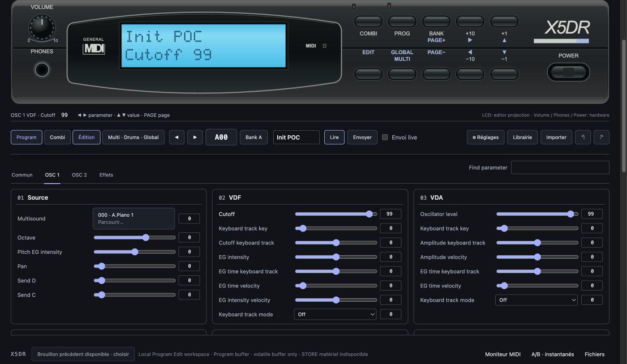627x364 pixels.
Task: Click the Envoyer button
Action: click(x=362, y=137)
